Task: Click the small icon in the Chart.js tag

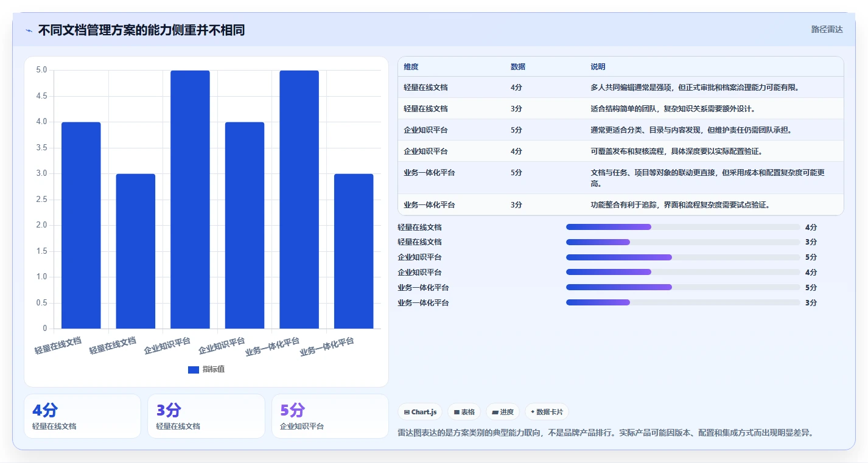Action: (x=407, y=412)
